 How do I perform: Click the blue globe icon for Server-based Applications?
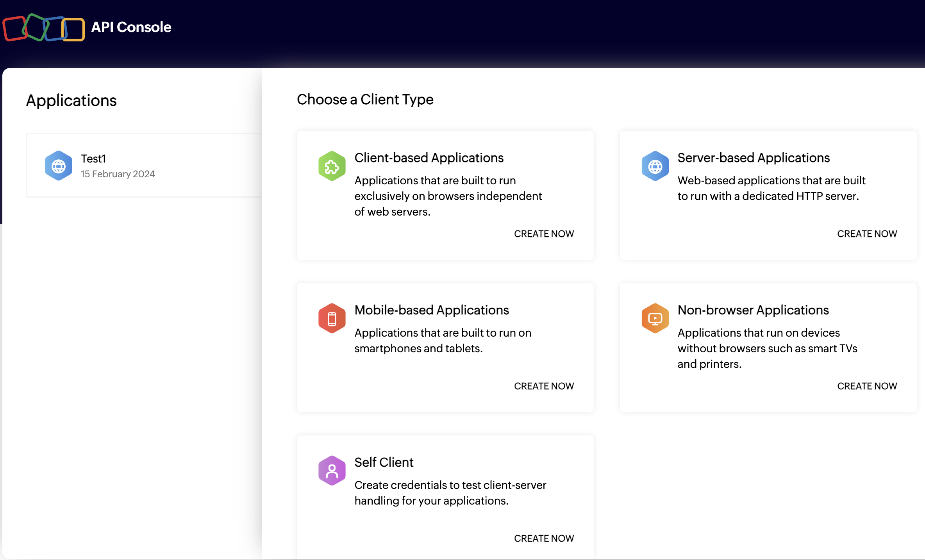[655, 166]
